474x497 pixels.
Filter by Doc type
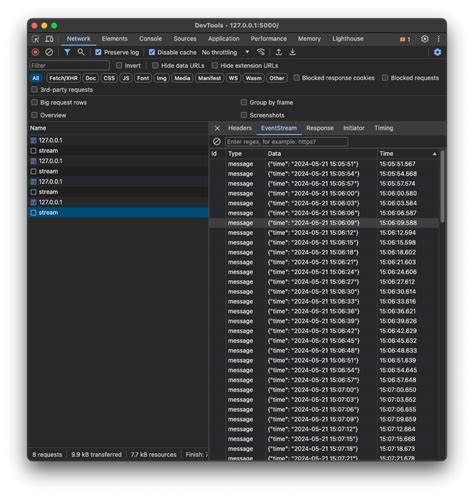coord(90,78)
